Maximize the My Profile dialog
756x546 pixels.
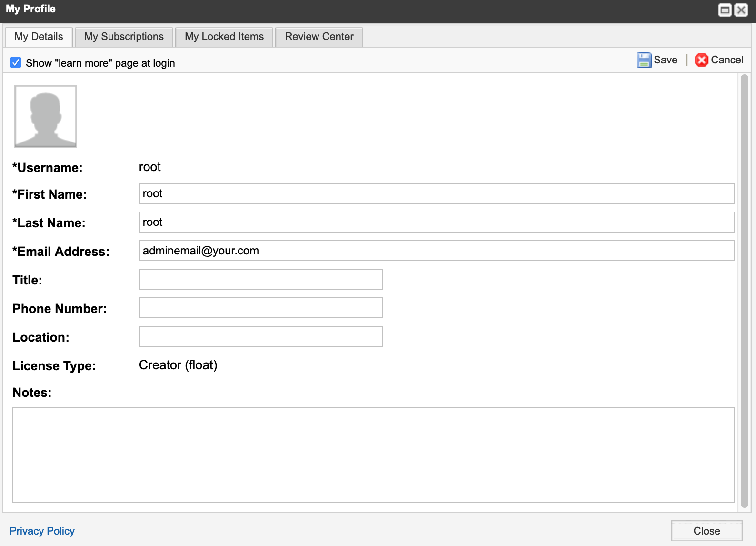tap(725, 10)
